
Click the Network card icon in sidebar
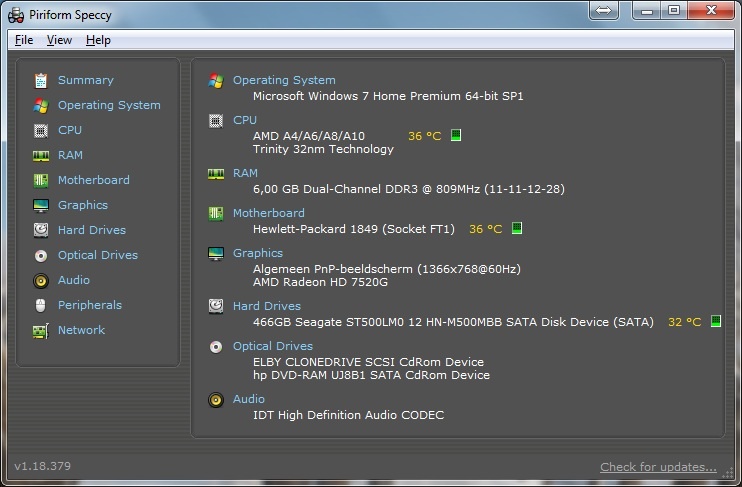[41, 331]
